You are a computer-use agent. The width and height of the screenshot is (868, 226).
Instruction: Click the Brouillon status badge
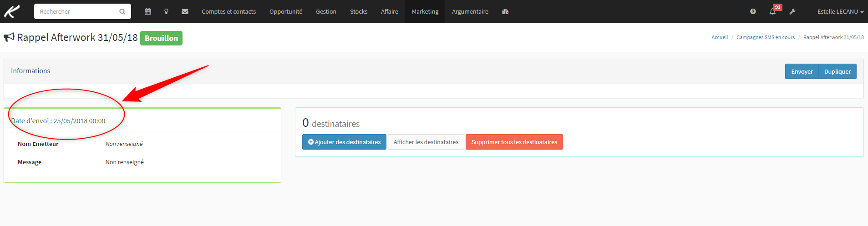[161, 38]
